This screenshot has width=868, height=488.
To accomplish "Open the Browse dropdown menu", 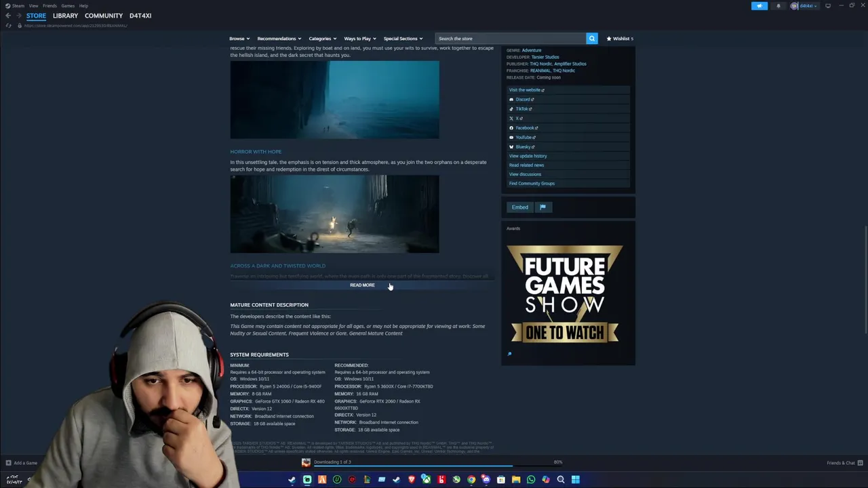I will coord(239,39).
